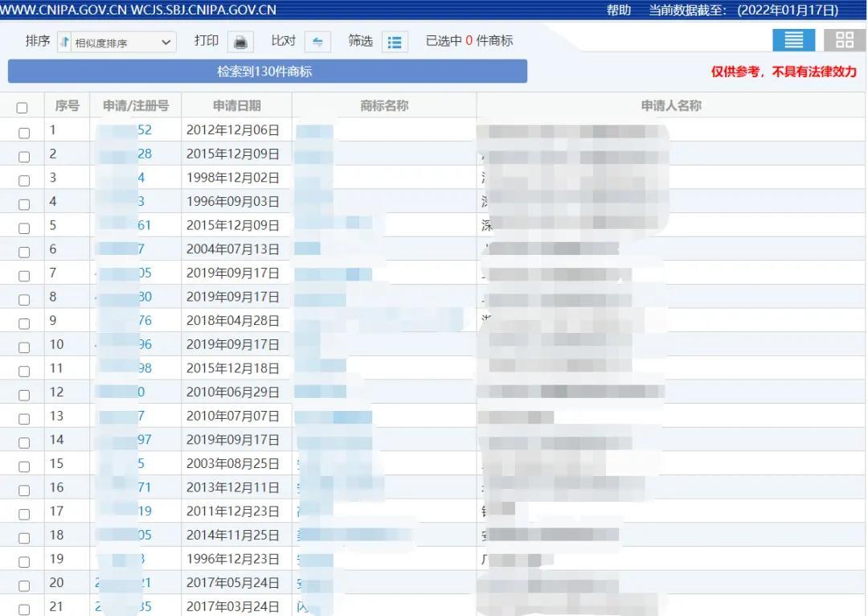The height and width of the screenshot is (616, 868).
Task: Open registration number link in row 9
Action: 123,321
